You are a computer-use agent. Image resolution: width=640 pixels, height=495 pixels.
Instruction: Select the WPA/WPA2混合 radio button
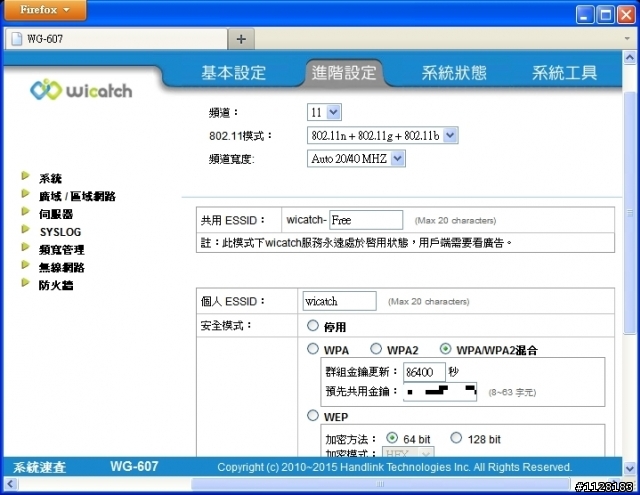pyautogui.click(x=445, y=349)
